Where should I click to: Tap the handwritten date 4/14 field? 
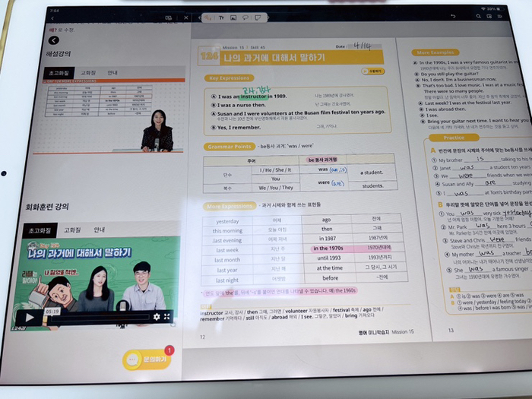tap(364, 46)
